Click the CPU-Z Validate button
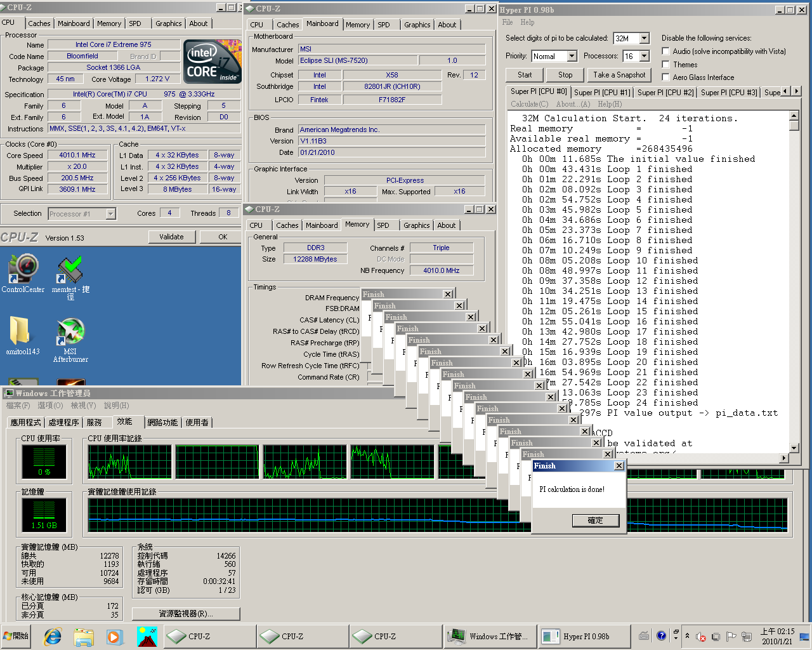Image resolution: width=812 pixels, height=650 pixels. click(x=171, y=237)
